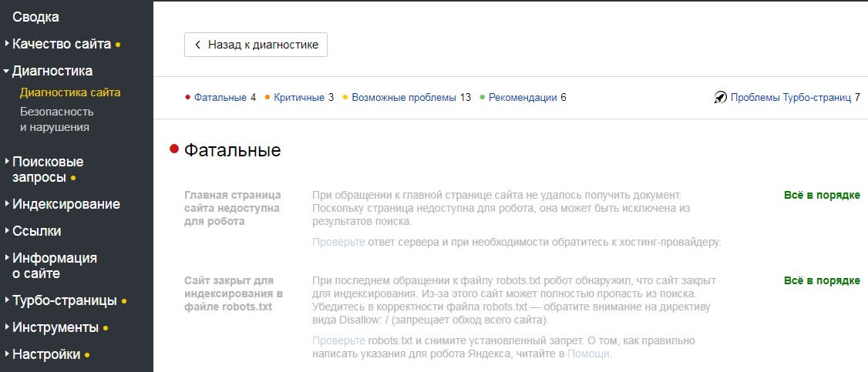The height and width of the screenshot is (372, 868).
Task: Expand the Турбо-страницы section arrow
Action: [x=7, y=300]
